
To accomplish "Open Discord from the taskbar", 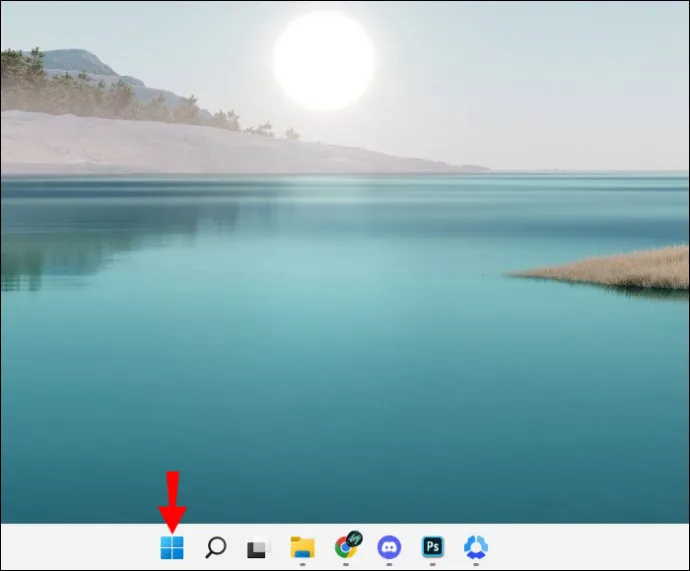I will point(389,547).
